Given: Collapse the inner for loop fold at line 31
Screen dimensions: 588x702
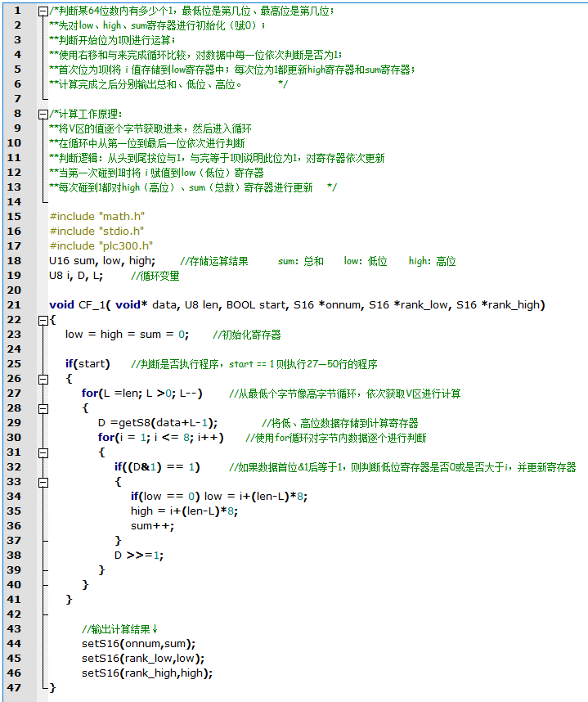Looking at the screenshot, I should (43, 452).
